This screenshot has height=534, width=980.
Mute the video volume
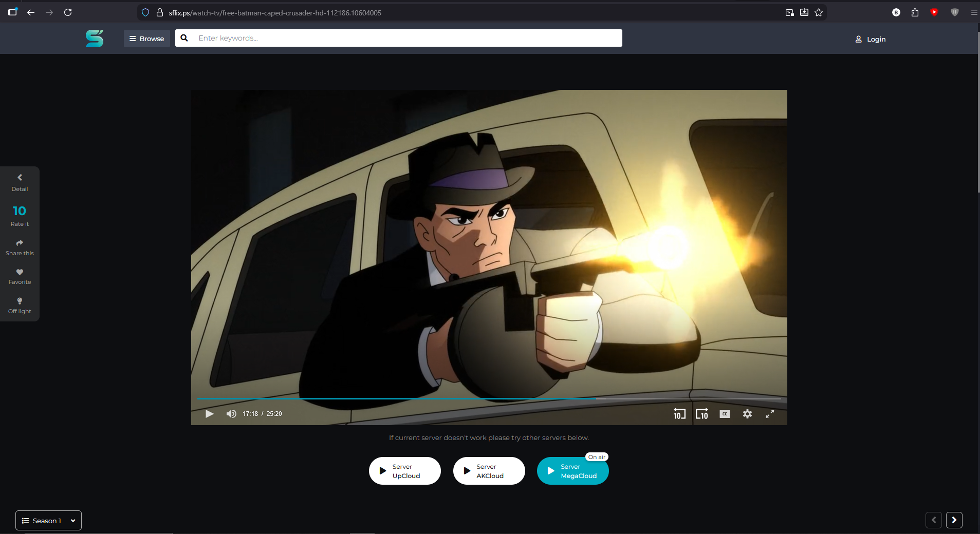coord(231,414)
